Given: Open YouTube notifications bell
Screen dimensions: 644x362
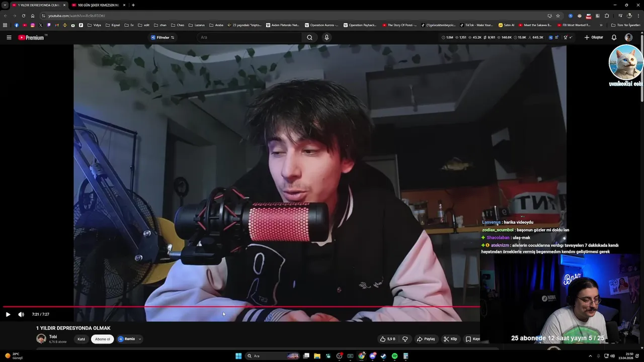Looking at the screenshot, I should coord(614,37).
